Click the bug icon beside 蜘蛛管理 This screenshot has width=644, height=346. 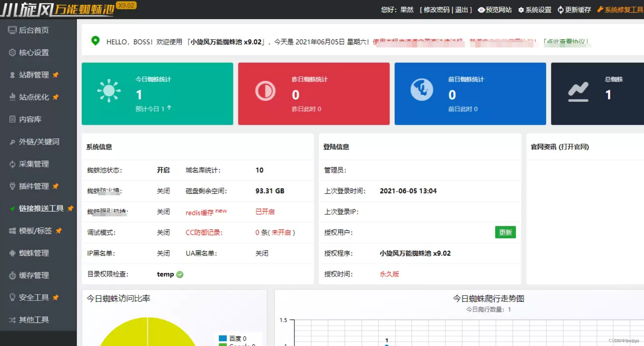(12, 253)
